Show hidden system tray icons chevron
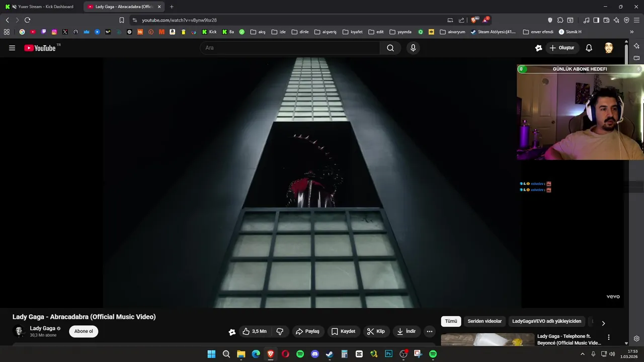The width and height of the screenshot is (644, 362). point(583,354)
